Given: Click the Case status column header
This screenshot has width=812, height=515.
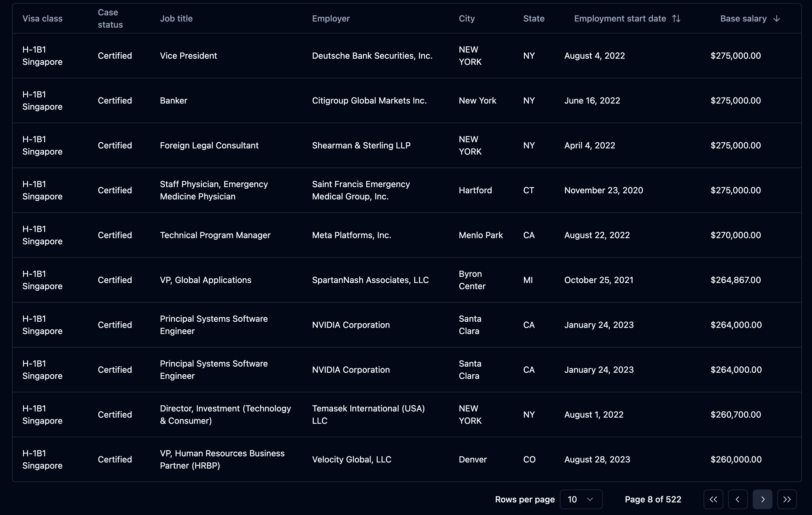Looking at the screenshot, I should point(110,18).
